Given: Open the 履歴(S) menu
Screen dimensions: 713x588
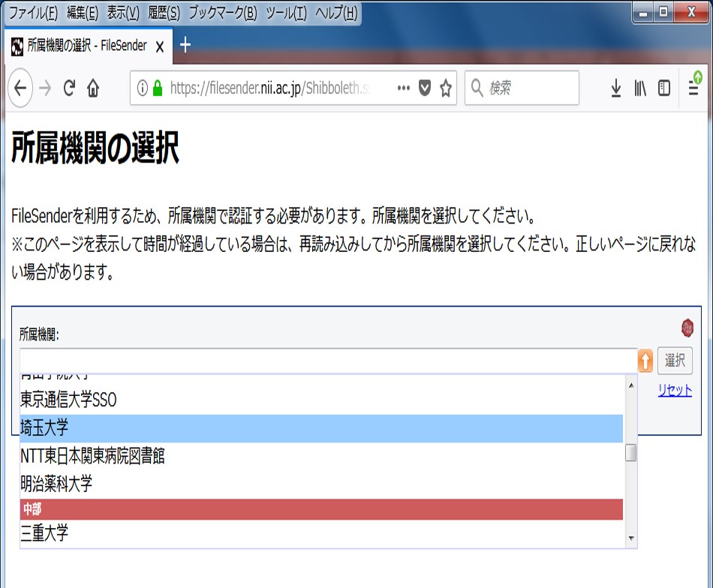Looking at the screenshot, I should pyautogui.click(x=164, y=13).
